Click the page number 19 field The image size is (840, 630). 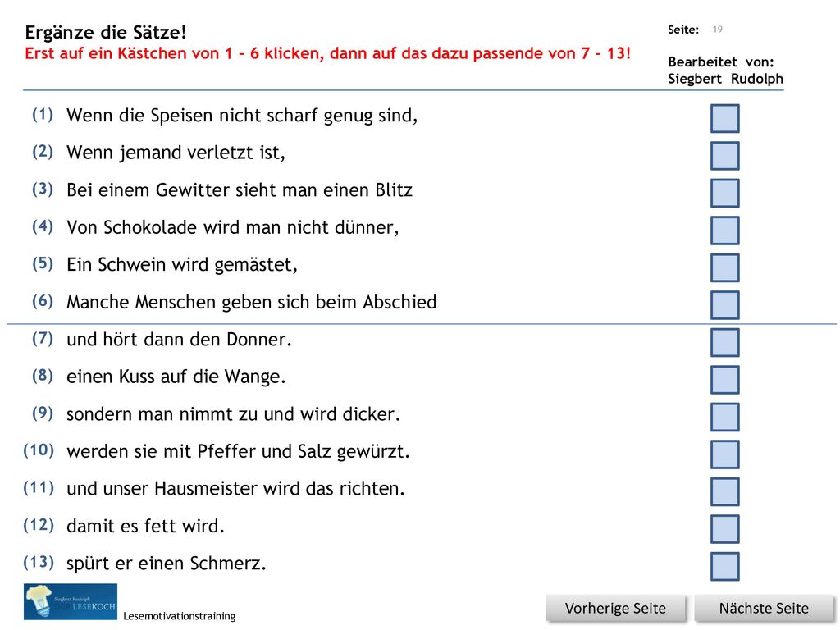tap(717, 30)
